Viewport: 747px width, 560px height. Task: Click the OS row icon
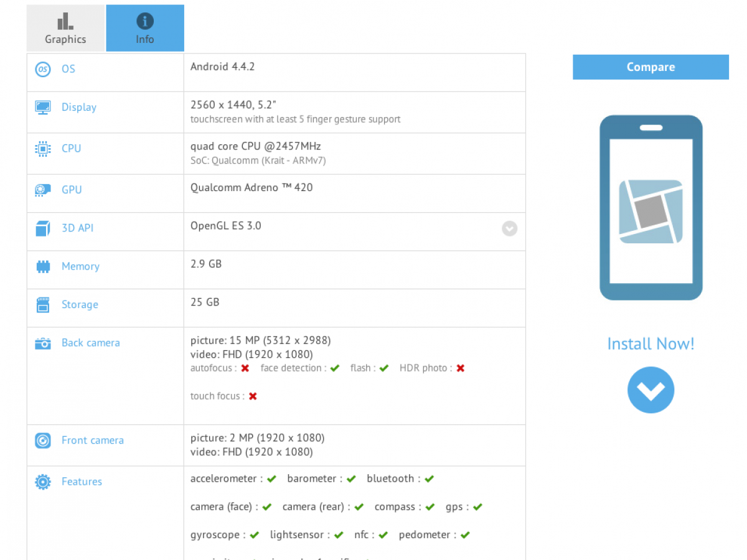pos(42,69)
